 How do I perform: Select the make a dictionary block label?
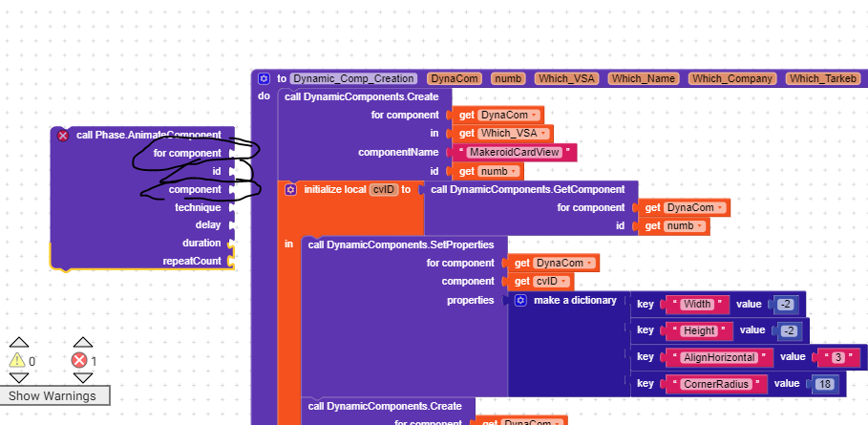coord(575,301)
